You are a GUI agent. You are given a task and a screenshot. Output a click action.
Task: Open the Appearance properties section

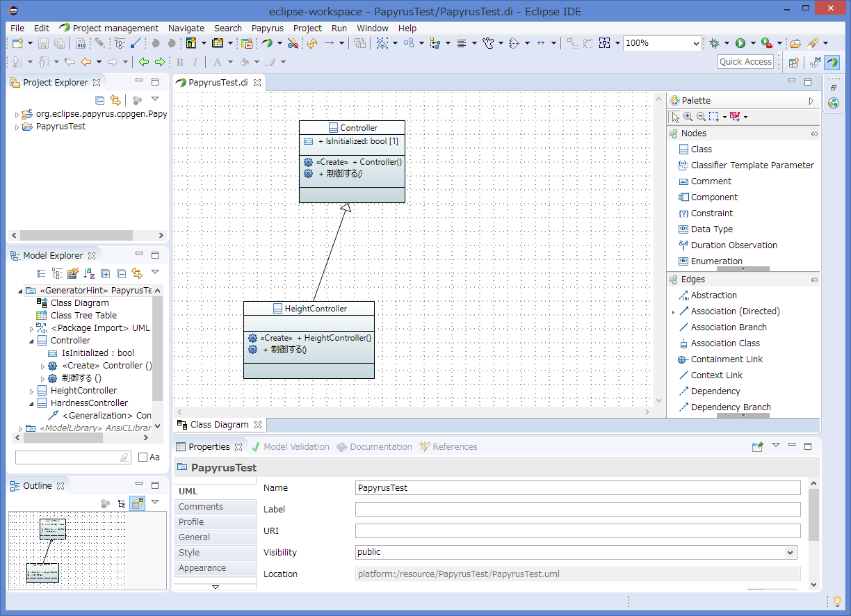[x=202, y=568]
